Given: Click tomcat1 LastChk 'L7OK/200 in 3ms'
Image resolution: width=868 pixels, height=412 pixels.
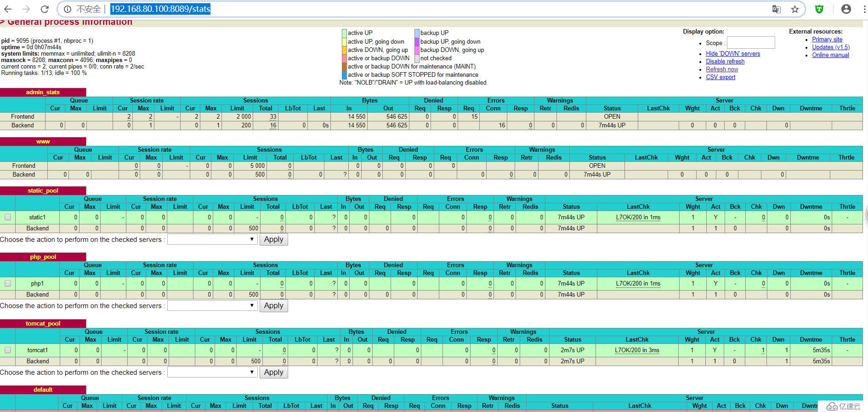Looking at the screenshot, I should click(x=637, y=350).
